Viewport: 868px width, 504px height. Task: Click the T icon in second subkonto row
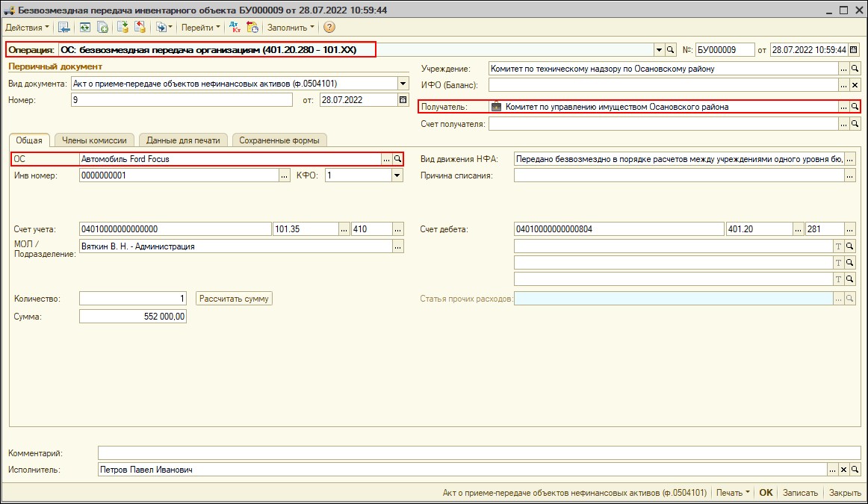click(839, 263)
